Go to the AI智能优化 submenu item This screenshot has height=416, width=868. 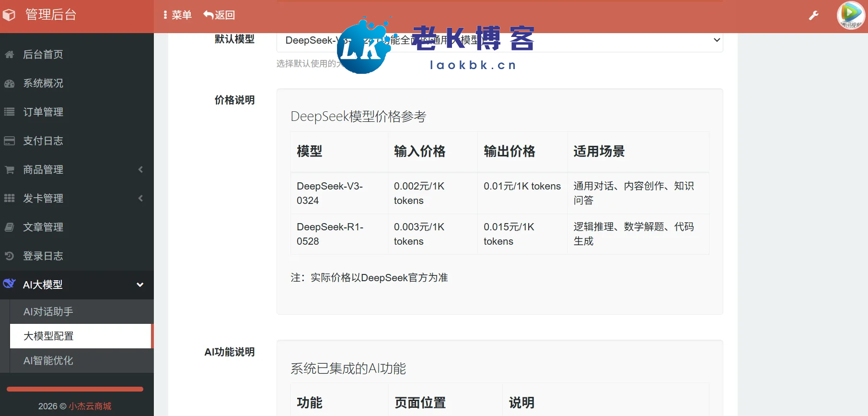pos(48,361)
